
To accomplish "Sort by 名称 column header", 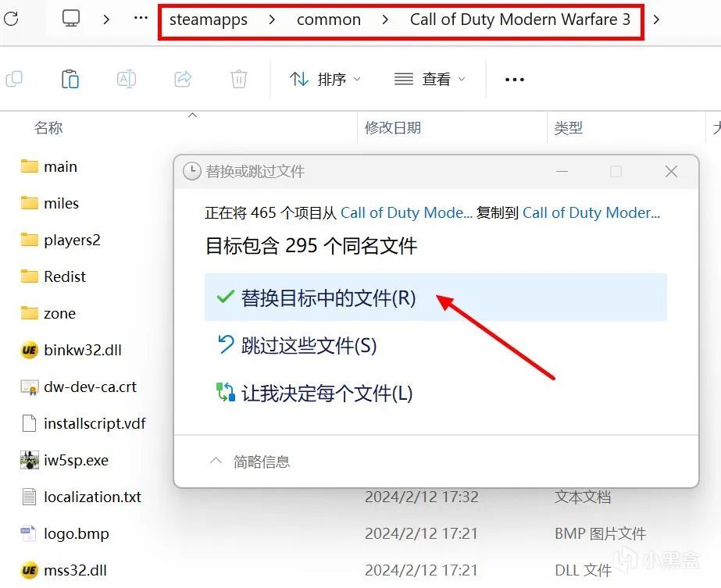I will click(48, 128).
